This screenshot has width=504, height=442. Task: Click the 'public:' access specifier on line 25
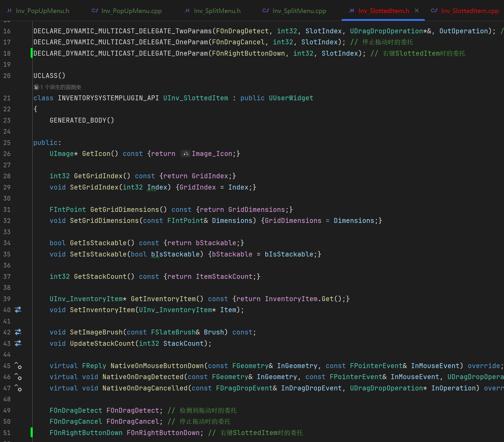pos(47,143)
